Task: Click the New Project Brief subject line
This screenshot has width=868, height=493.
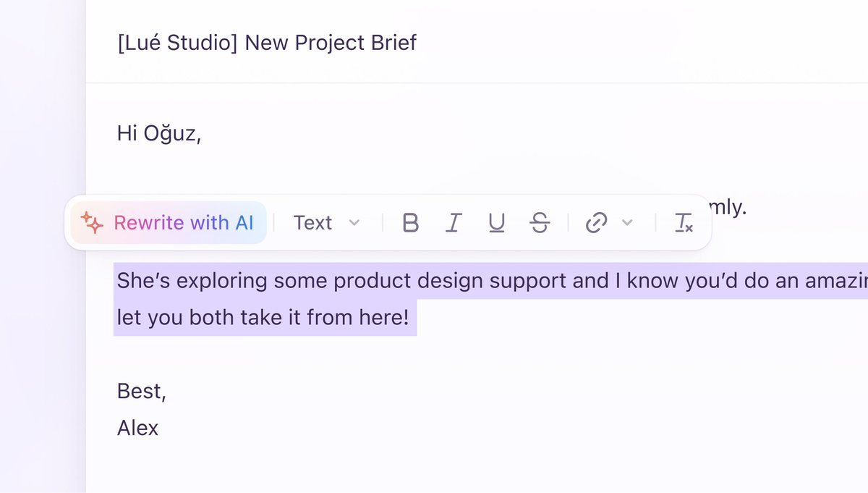Action: (x=331, y=43)
